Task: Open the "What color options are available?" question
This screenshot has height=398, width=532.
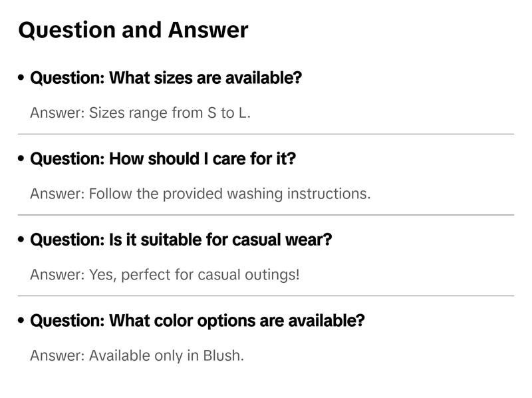Action: click(198, 321)
